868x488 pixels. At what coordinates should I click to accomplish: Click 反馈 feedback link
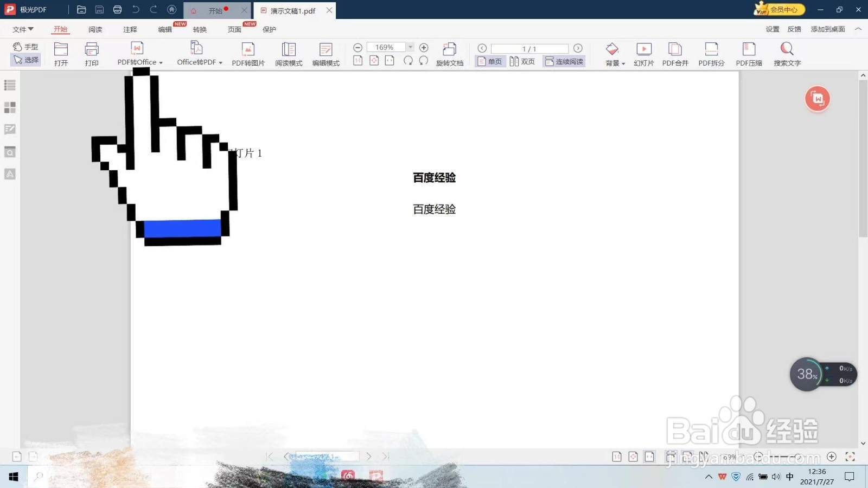pos(794,29)
